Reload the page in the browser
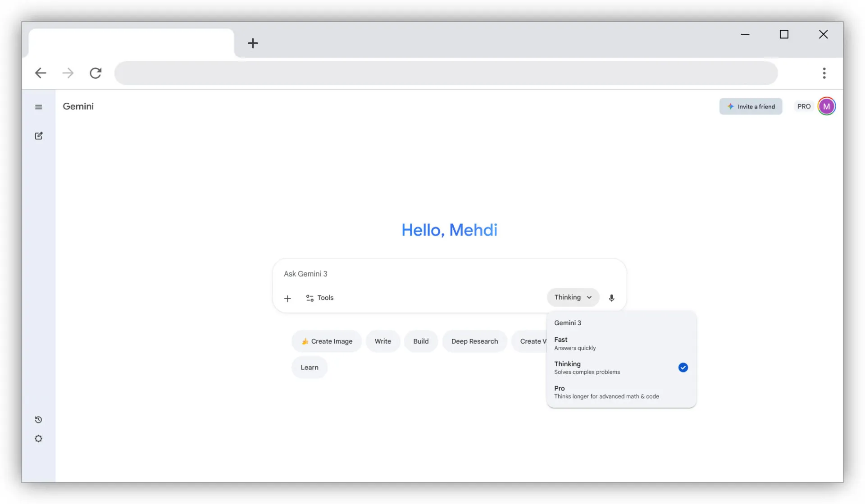Viewport: 865px width, 504px height. (x=96, y=73)
